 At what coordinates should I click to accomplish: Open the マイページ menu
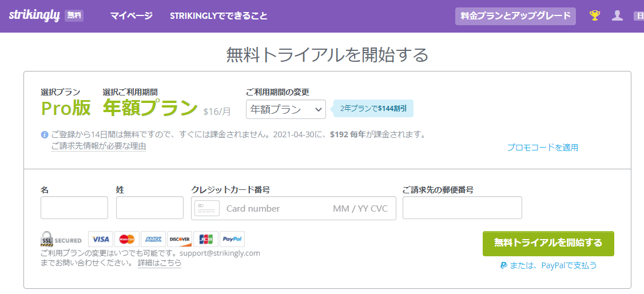[132, 16]
